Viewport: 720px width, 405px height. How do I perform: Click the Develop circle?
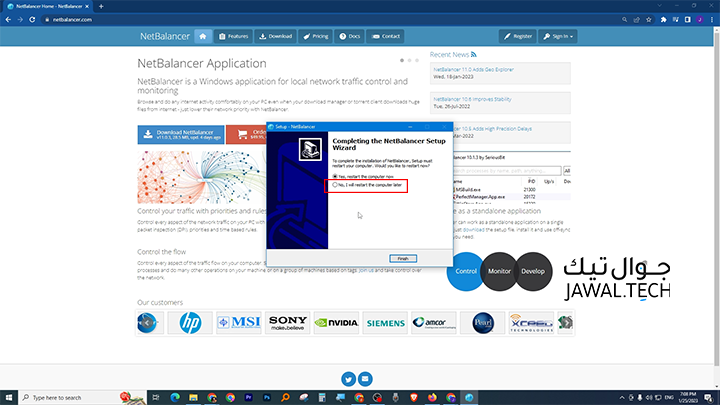tap(533, 271)
